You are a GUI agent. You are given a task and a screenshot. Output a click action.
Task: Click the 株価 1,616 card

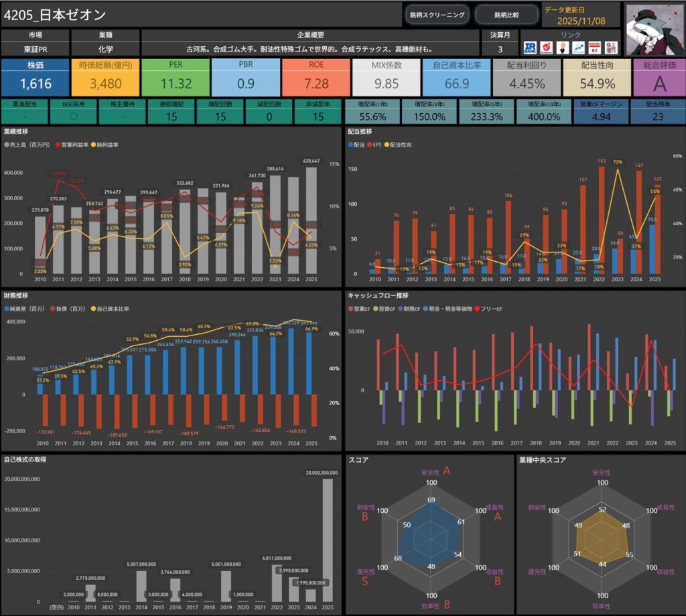(35, 77)
